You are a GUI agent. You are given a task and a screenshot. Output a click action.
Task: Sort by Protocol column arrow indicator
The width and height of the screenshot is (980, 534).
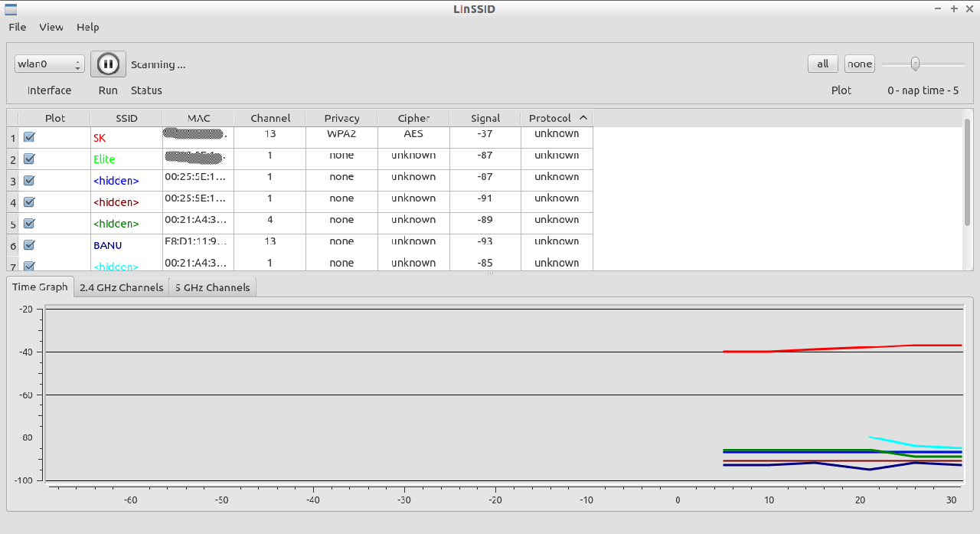[583, 118]
